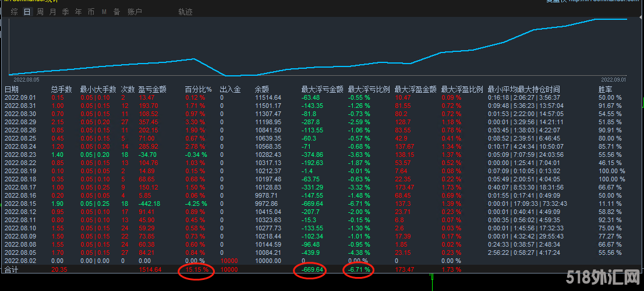Image resolution: width=644 pixels, height=291 pixels.
Task: Click holding time 0:00:01 | 17:09:33 | 73:32:43
Action: tap(528, 204)
